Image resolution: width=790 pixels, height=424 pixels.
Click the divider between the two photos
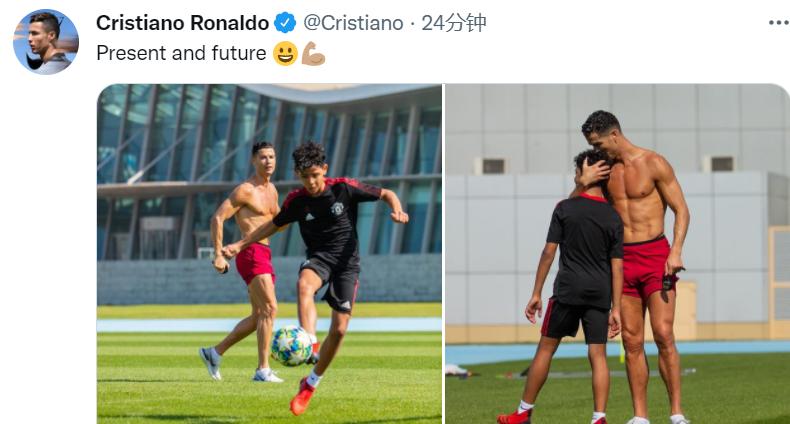(443, 254)
